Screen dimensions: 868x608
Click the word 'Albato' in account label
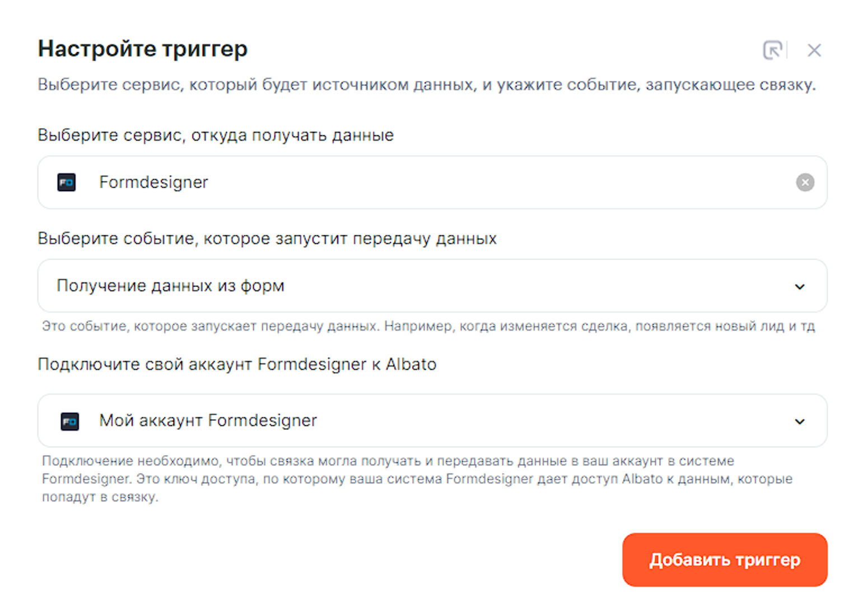tap(411, 365)
